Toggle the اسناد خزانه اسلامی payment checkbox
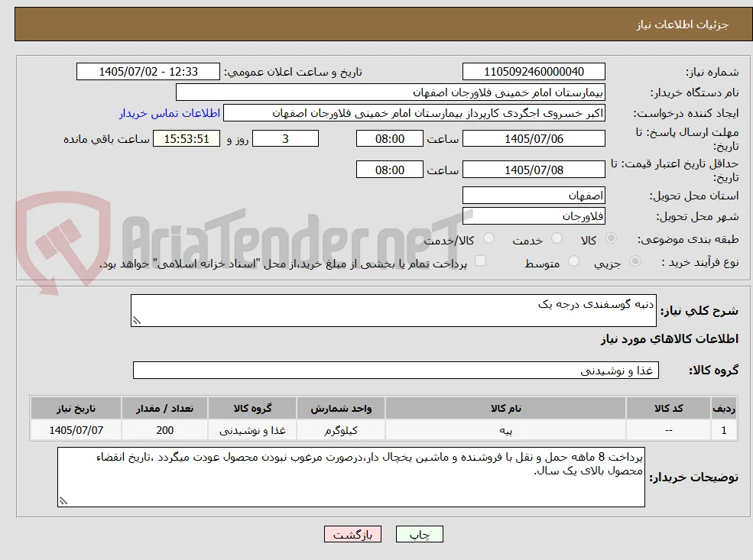The width and height of the screenshot is (753, 560). tap(480, 261)
